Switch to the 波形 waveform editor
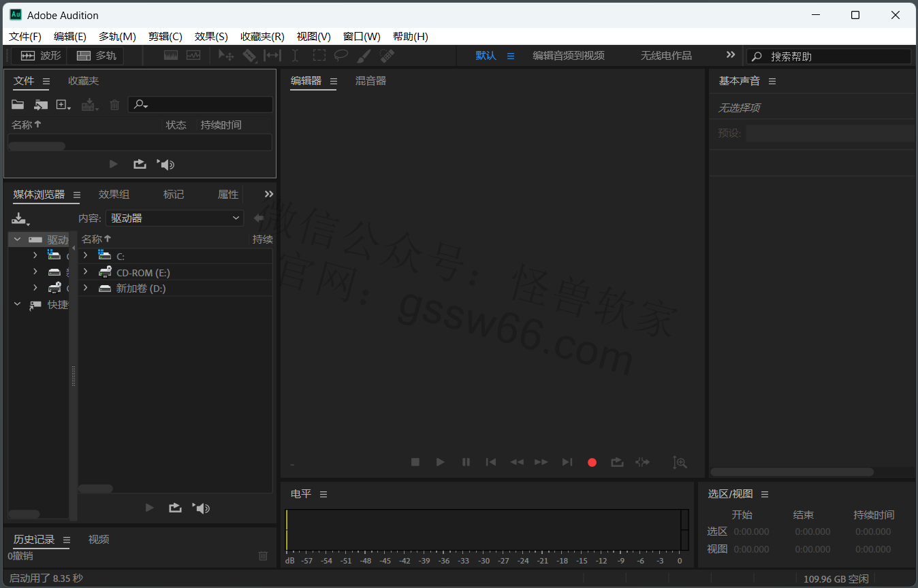 point(40,56)
